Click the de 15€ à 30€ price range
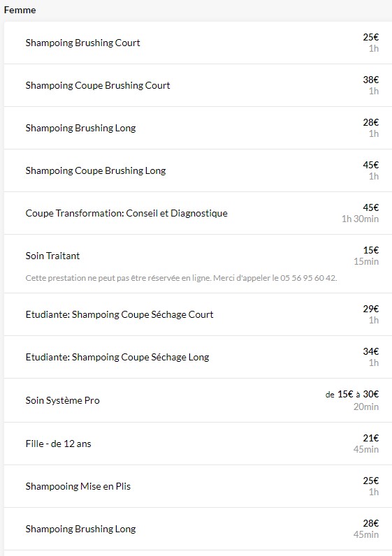 click(352, 395)
